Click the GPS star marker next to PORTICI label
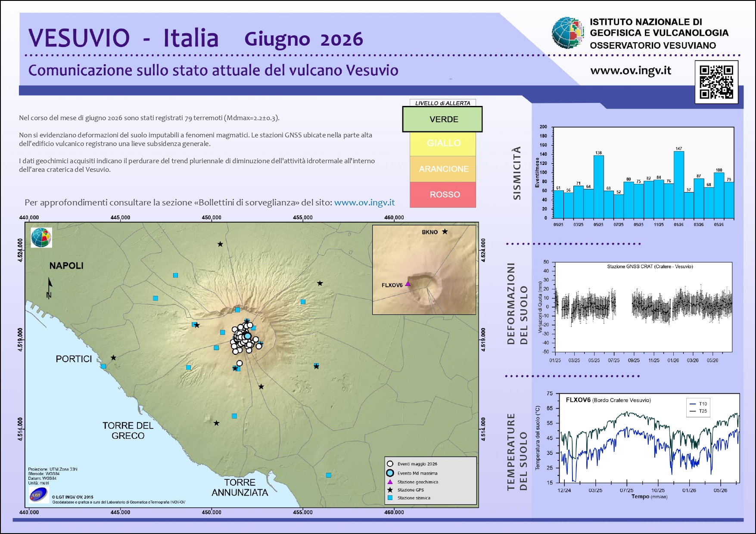 pyautogui.click(x=113, y=357)
